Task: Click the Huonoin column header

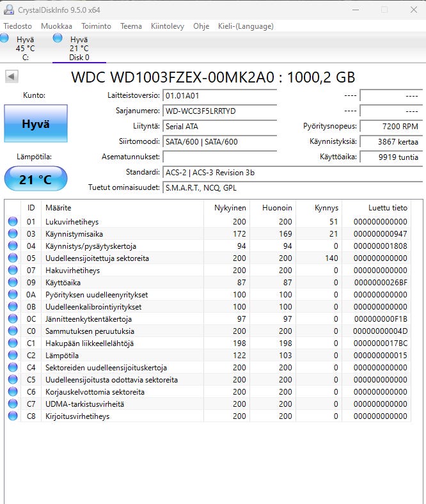Action: click(272, 208)
